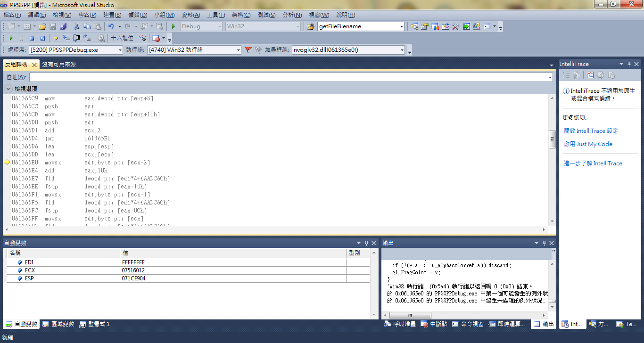Click the green Start Debugging arrow beside Debug
The height and width of the screenshot is (343, 644).
[x=173, y=26]
